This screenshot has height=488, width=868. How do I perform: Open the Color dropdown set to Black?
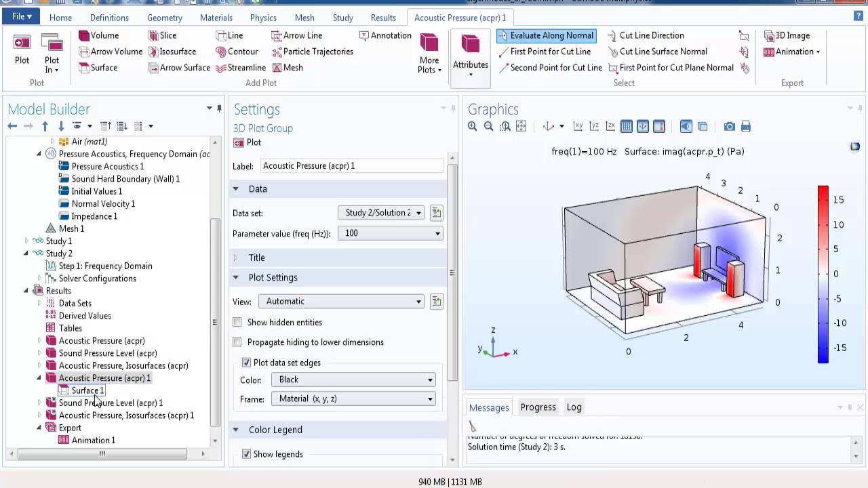pos(353,380)
